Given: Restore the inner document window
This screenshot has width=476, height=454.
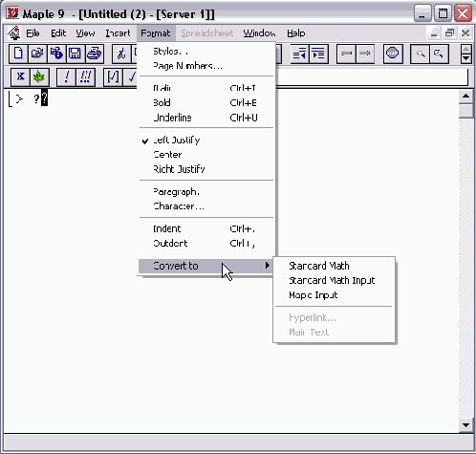Looking at the screenshot, I should tap(449, 33).
